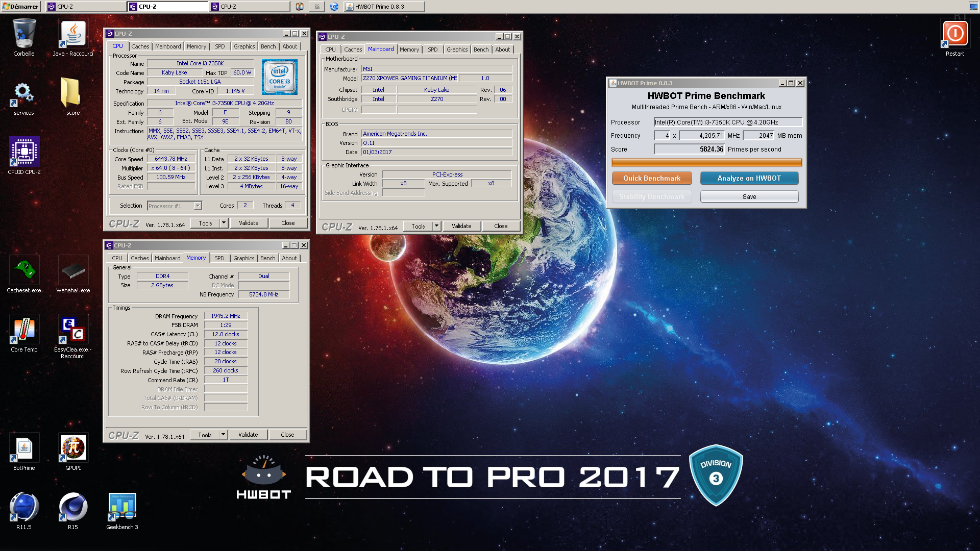Image resolution: width=980 pixels, height=551 pixels.
Task: Save the HWBOT Prime score
Action: [x=749, y=196]
